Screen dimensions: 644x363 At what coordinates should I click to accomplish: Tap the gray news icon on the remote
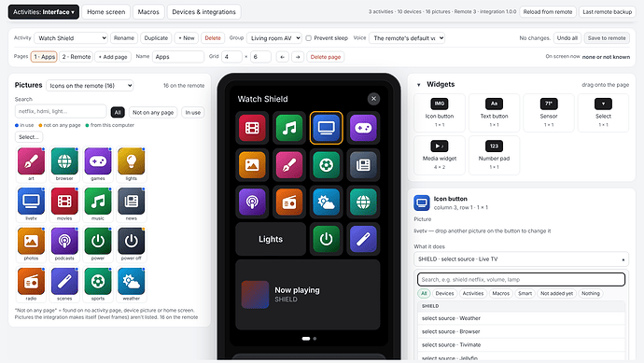click(x=363, y=164)
